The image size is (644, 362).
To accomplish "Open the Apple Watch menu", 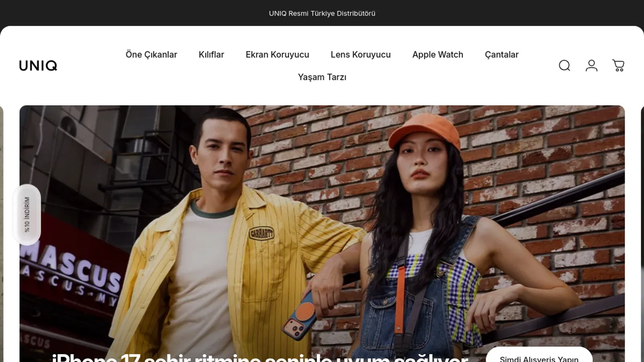I will pyautogui.click(x=438, y=55).
